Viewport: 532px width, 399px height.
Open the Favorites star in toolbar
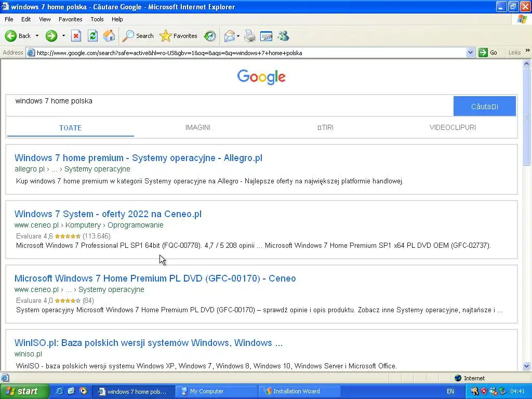click(x=179, y=36)
